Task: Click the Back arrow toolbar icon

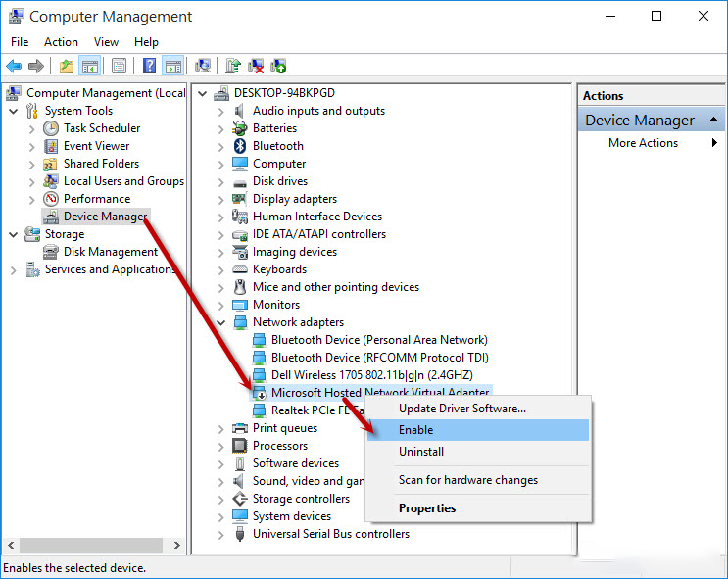Action: [x=14, y=67]
